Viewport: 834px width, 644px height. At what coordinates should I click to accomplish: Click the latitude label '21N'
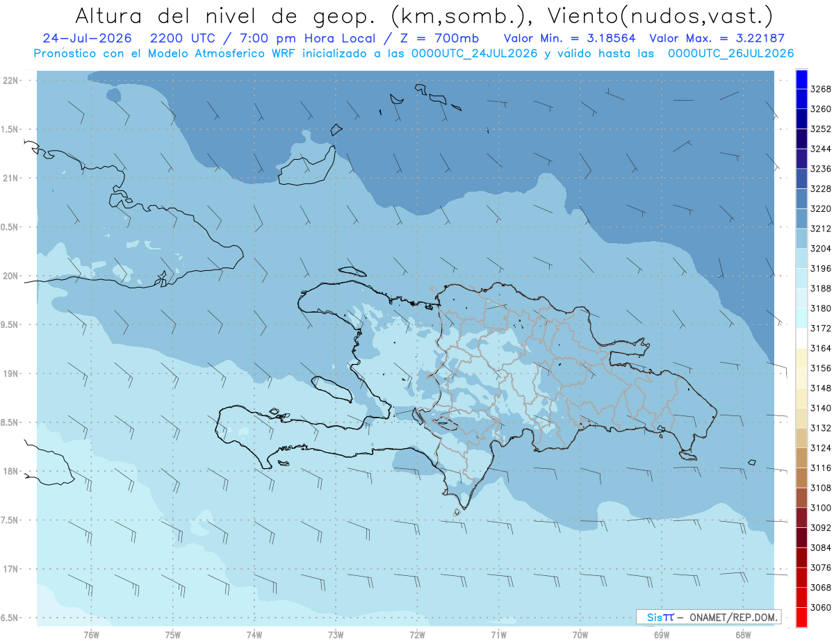[11, 178]
